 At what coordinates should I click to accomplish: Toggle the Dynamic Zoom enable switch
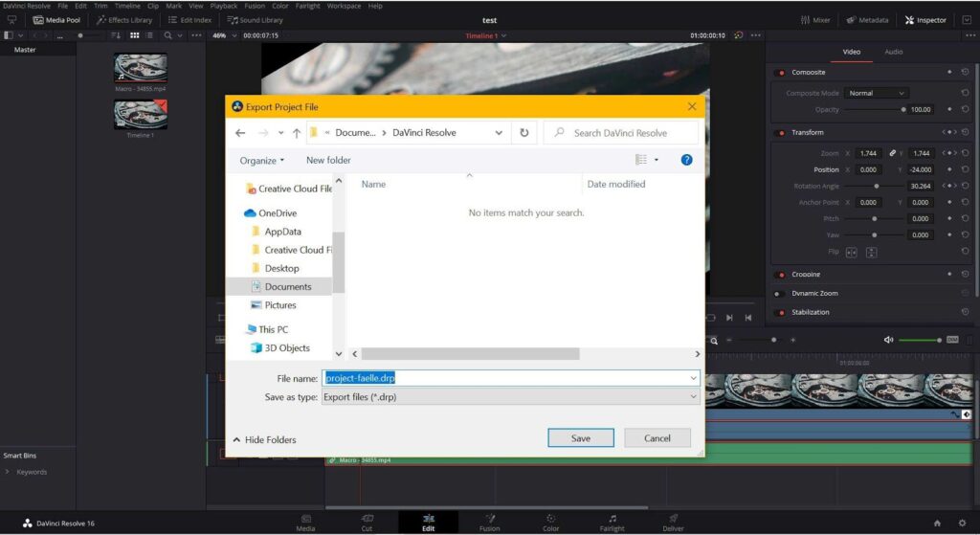point(779,293)
